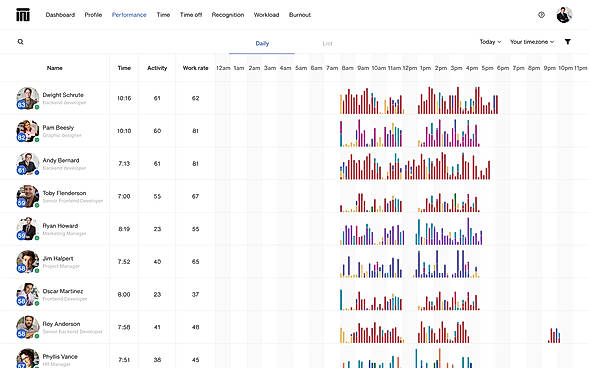Screen dimensions: 589x368
Task: Open the Recognition menu item
Action: coord(228,15)
